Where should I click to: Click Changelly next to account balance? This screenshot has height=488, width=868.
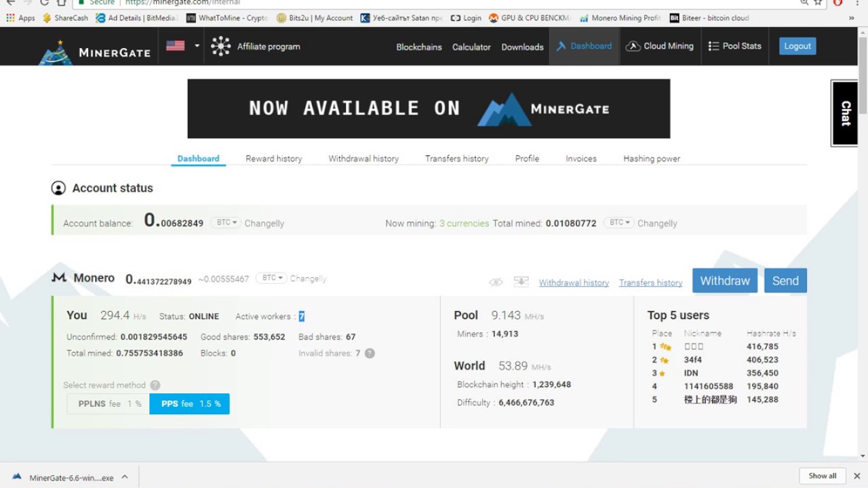click(264, 223)
